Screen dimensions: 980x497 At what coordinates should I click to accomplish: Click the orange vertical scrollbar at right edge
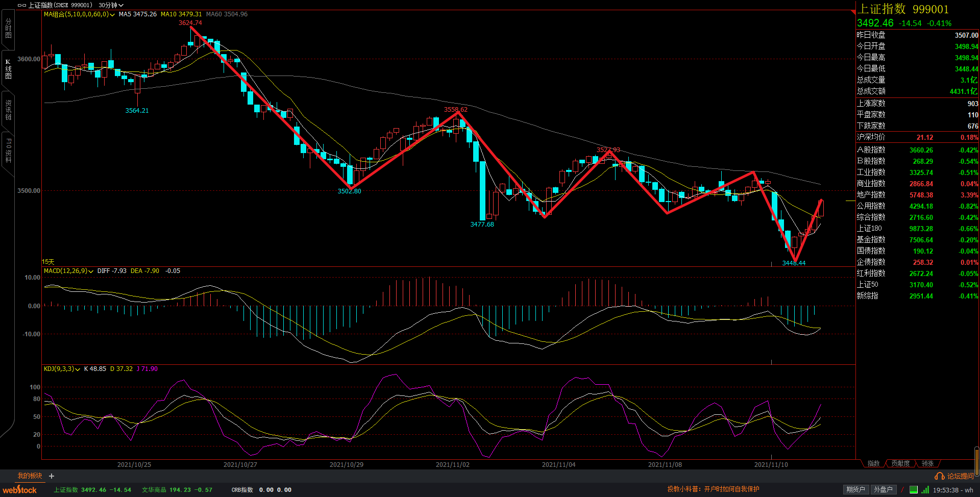976,461
